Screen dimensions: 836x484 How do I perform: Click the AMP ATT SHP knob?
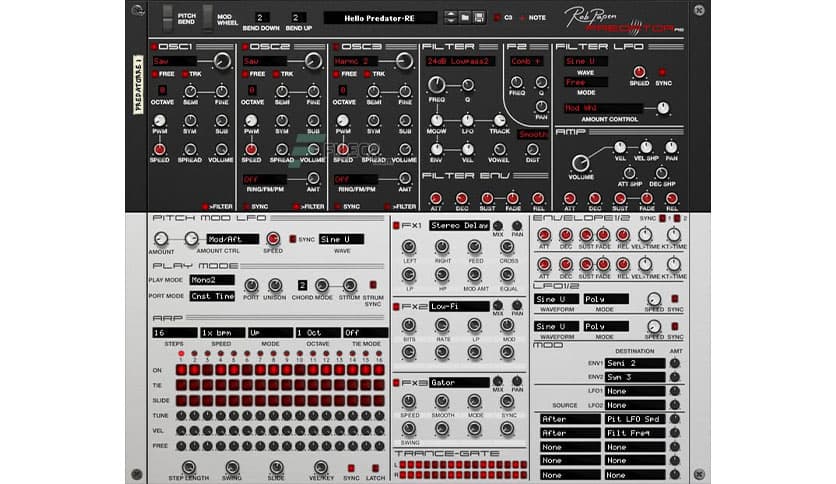pyautogui.click(x=629, y=173)
